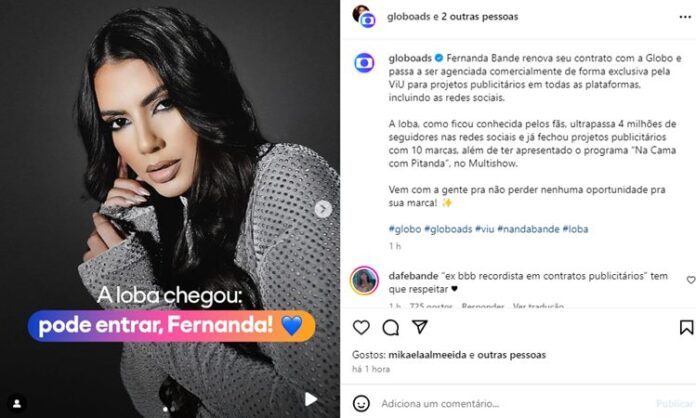The height and width of the screenshot is (418, 696).
Task: Play the video with the play icon
Action: click(x=311, y=399)
